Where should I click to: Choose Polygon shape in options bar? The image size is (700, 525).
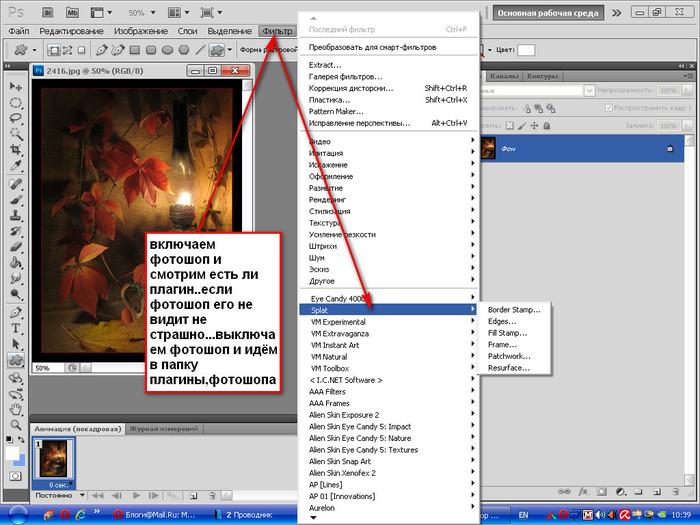click(184, 50)
